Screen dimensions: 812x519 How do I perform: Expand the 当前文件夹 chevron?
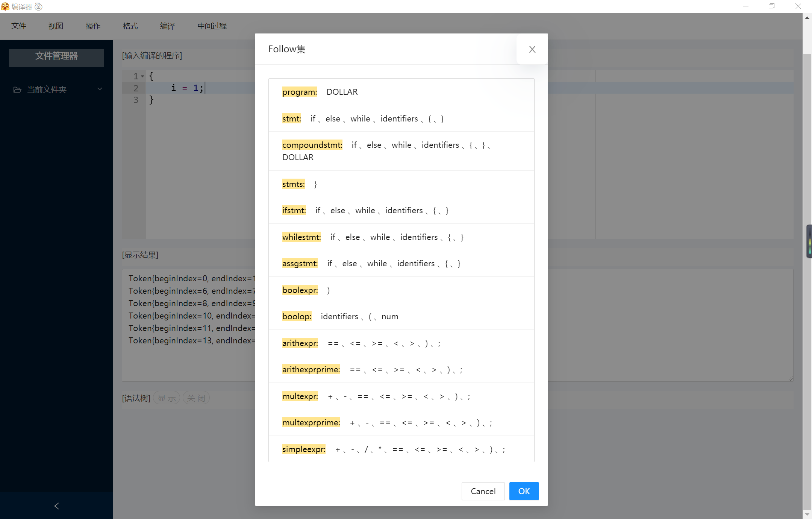coord(100,89)
